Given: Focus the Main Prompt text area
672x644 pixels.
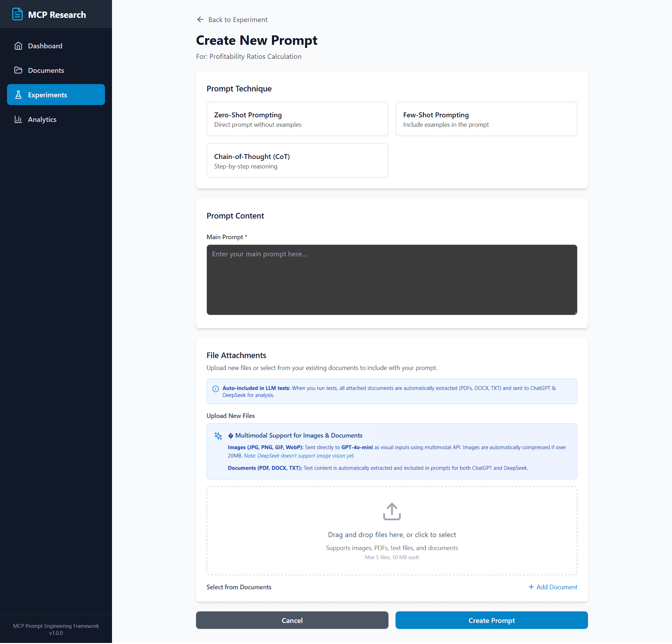Looking at the screenshot, I should [392, 280].
